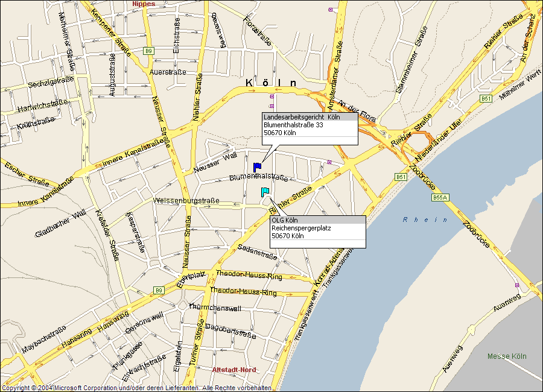The height and width of the screenshot is (392, 543).
Task: Click the B9 shield left of Ebertplatz
Action: pyautogui.click(x=159, y=290)
